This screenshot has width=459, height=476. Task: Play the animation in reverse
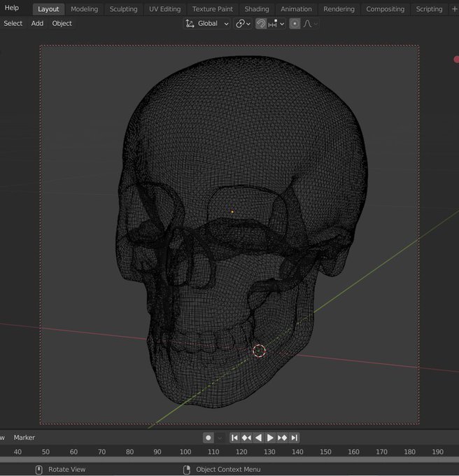258,437
